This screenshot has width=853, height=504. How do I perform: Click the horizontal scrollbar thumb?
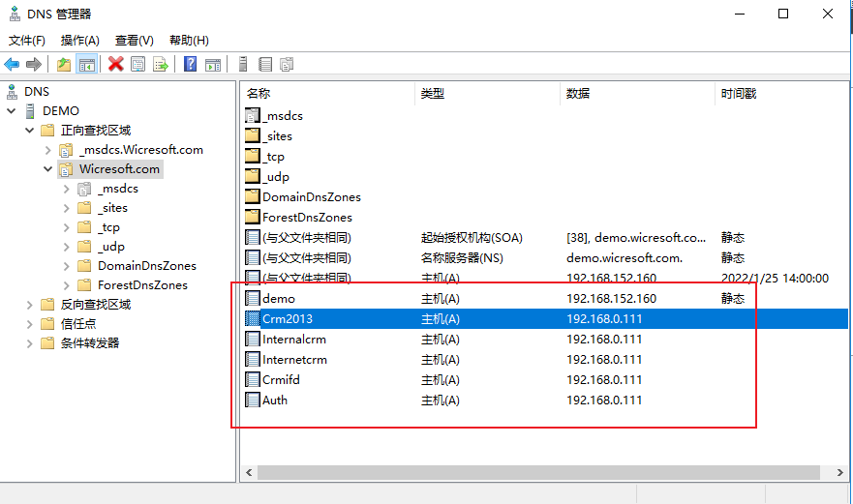coord(538,472)
